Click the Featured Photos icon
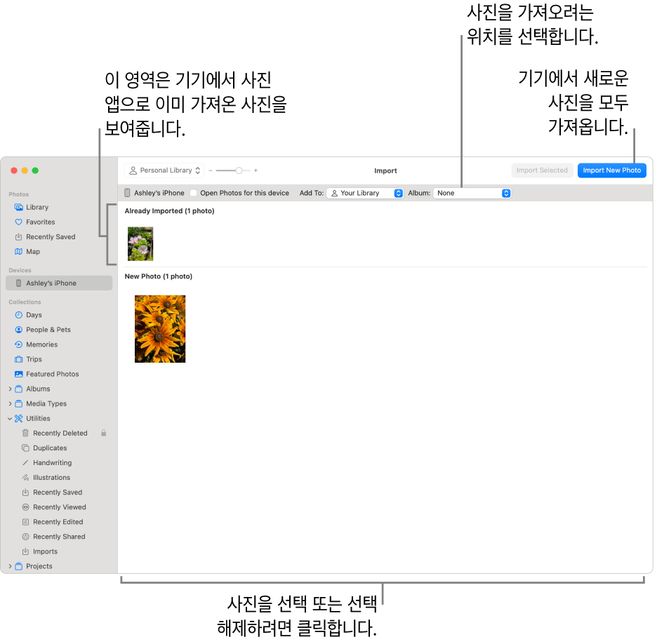Image resolution: width=657 pixels, height=644 pixels. 18,375
